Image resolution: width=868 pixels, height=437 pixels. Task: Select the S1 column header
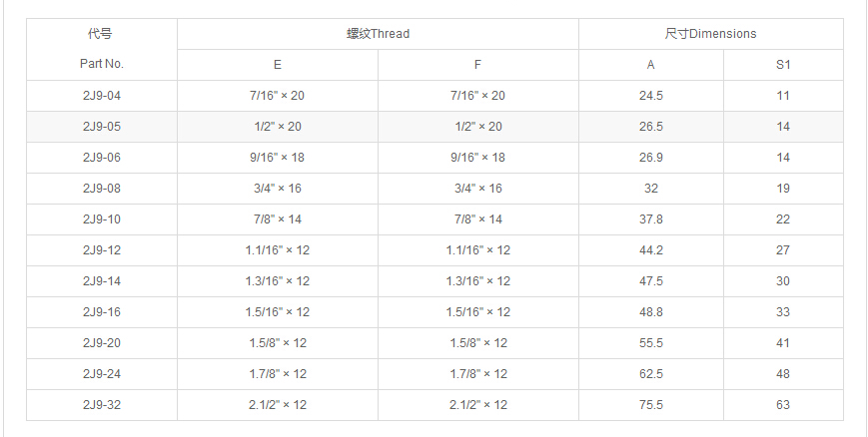click(x=783, y=65)
